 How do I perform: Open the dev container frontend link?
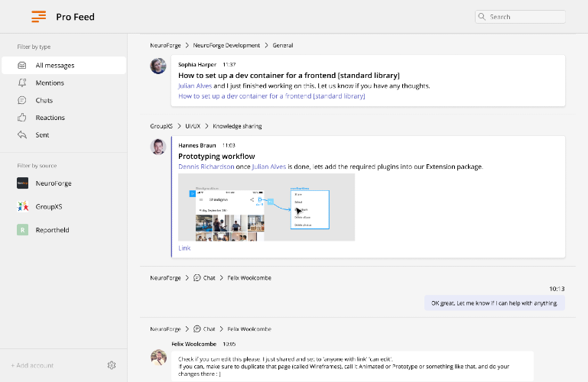(271, 95)
